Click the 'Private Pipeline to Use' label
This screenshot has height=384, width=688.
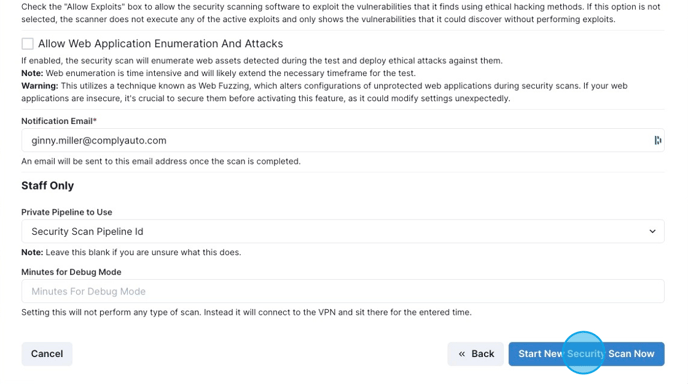(x=67, y=212)
